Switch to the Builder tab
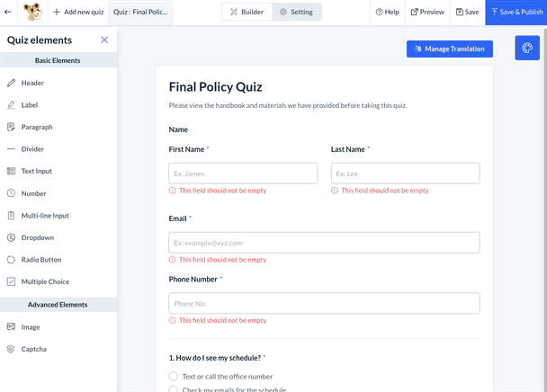Screen dimensions: 547x392 pos(247,13)
